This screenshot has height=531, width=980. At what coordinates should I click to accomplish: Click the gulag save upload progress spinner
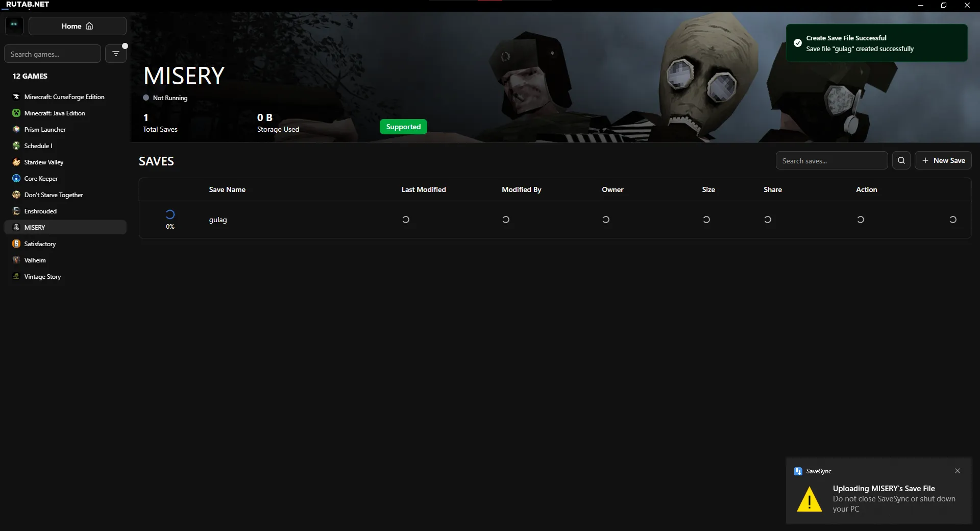170,215
